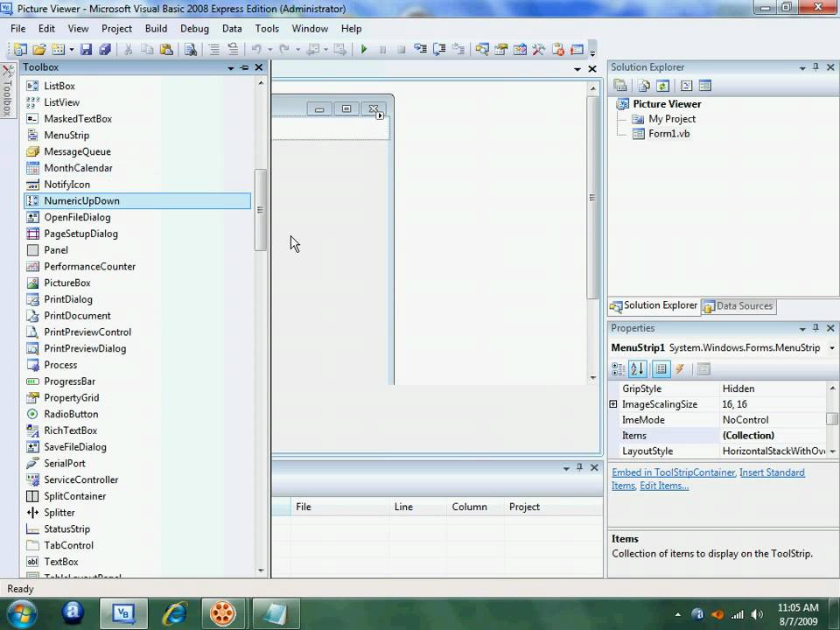The image size is (840, 630).
Task: Click the Save All toolbar icon
Action: point(104,49)
